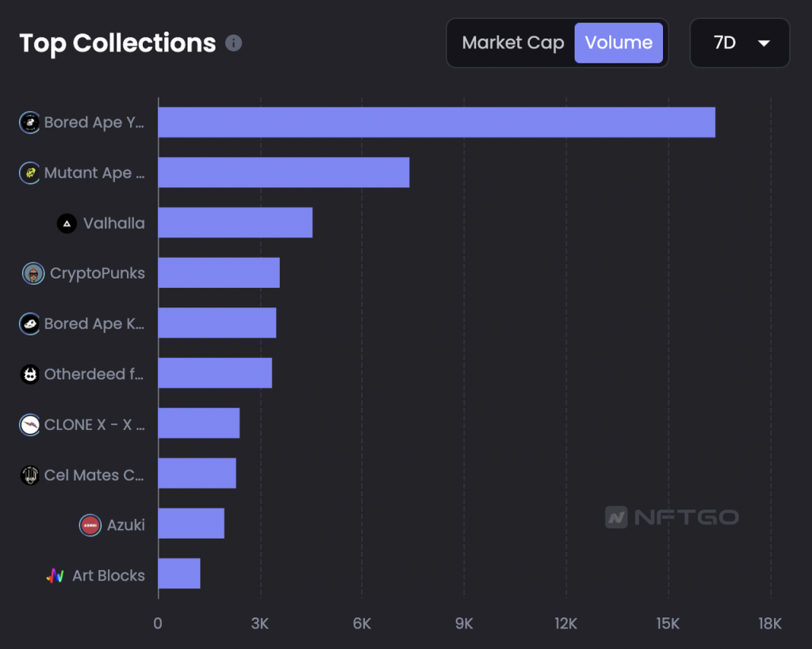
Task: Open the 7D time range dropdown
Action: point(740,43)
